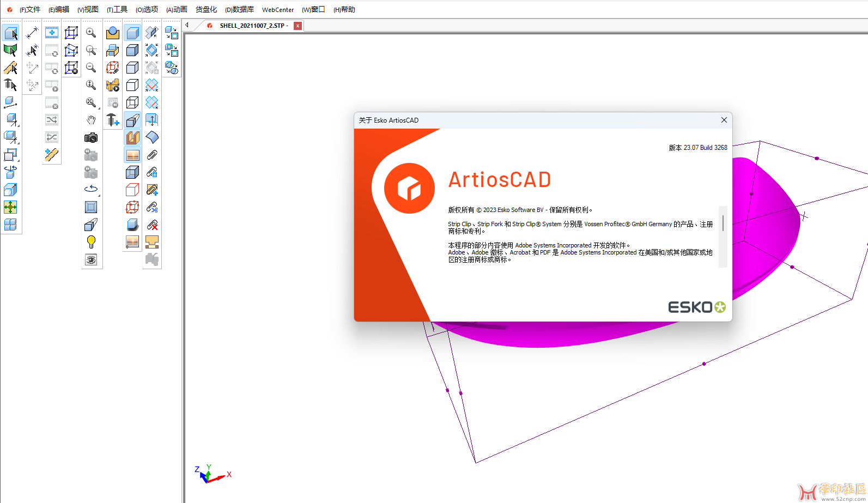Open the 文件 menu

point(30,10)
